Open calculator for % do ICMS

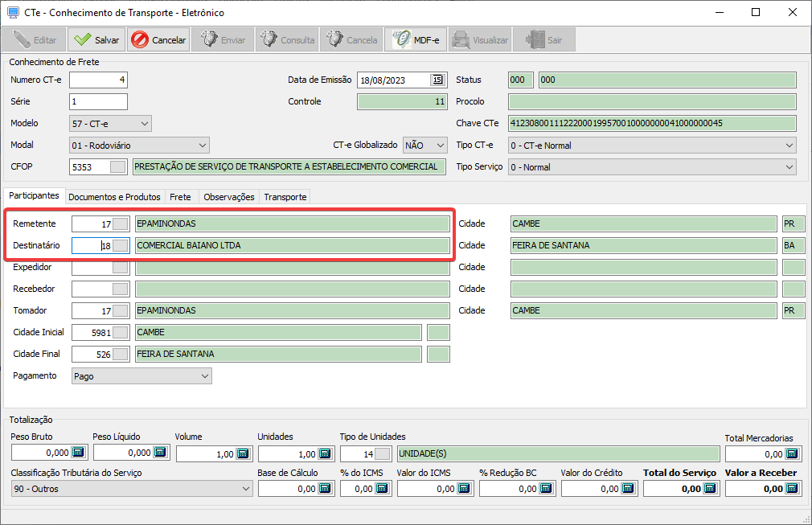(382, 488)
